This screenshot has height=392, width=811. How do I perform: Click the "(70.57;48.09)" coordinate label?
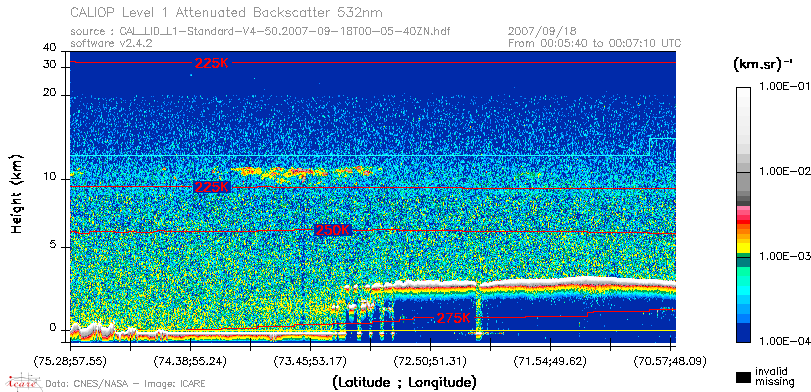[x=670, y=361]
